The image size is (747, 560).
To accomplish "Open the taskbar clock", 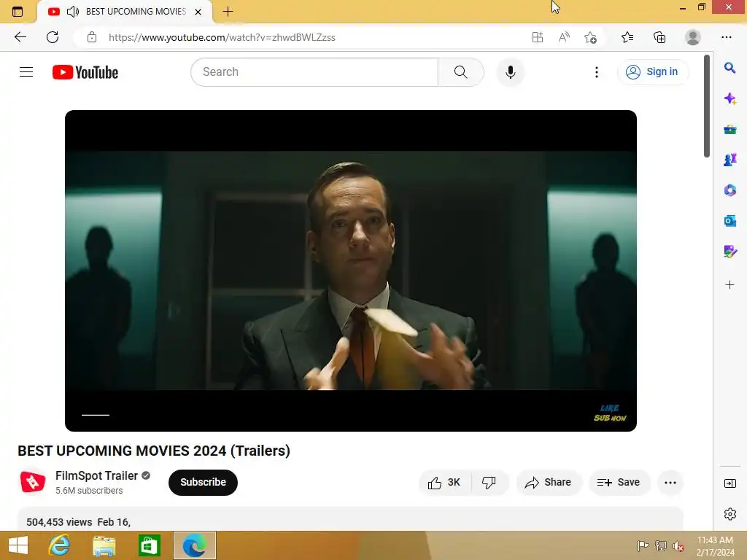I will click(715, 546).
